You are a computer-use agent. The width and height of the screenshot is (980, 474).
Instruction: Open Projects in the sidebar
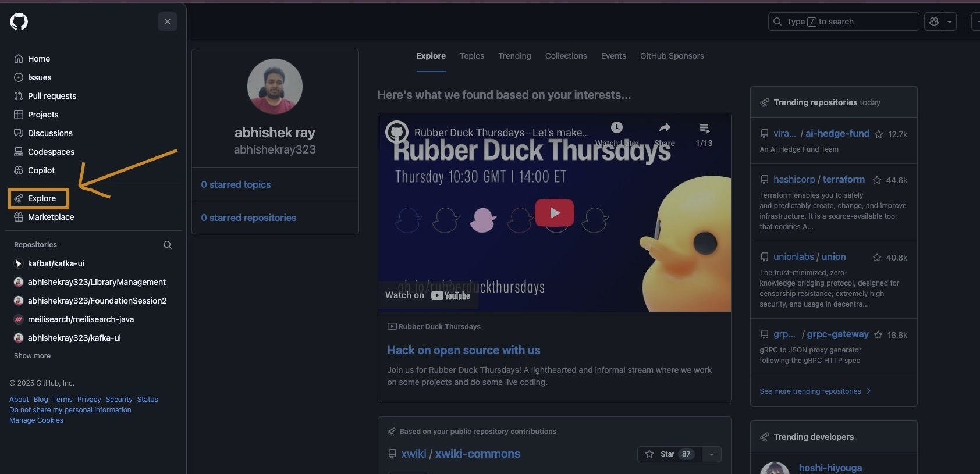pos(43,115)
